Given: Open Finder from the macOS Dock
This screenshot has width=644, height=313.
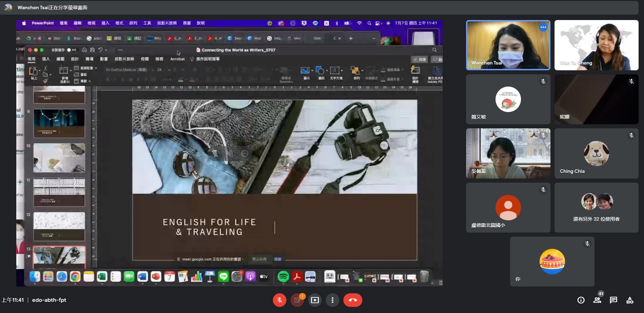Looking at the screenshot, I should tap(35, 277).
